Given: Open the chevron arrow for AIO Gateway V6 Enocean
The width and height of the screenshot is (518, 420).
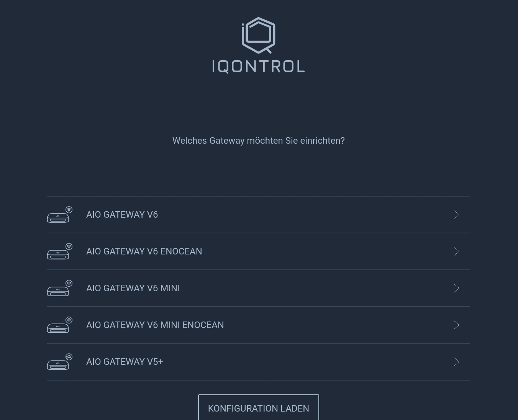Looking at the screenshot, I should coord(456,251).
